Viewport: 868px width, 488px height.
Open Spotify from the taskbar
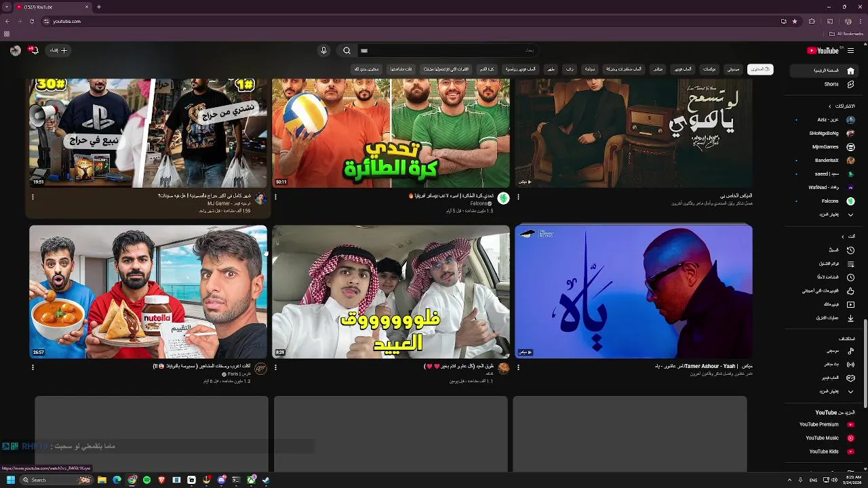(147, 480)
